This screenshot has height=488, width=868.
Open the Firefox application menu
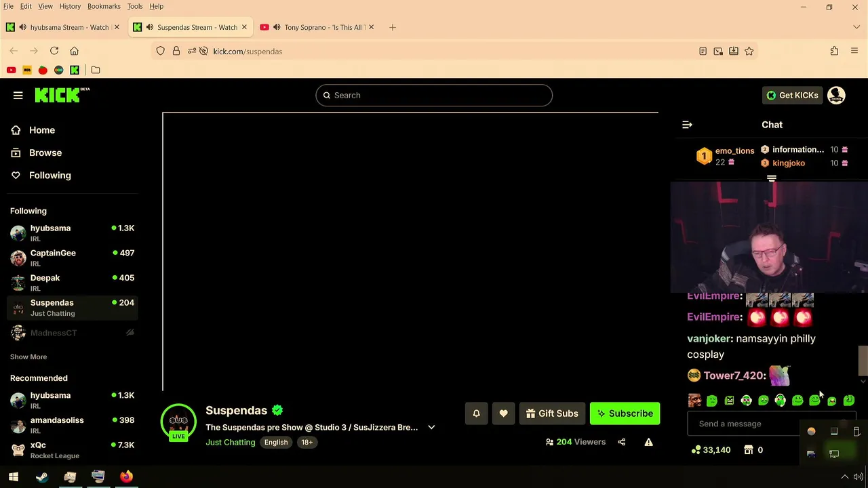[854, 51]
